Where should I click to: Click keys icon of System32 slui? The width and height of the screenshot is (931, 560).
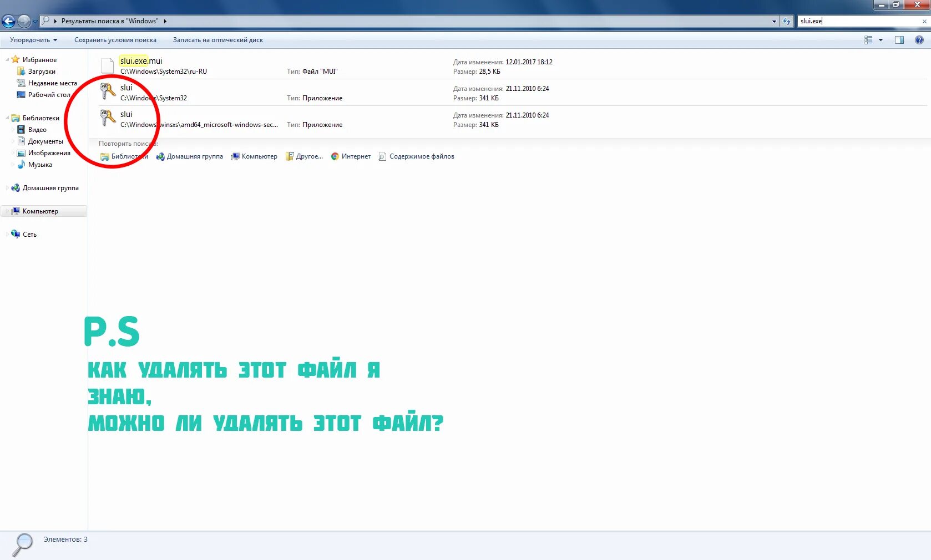tap(108, 91)
